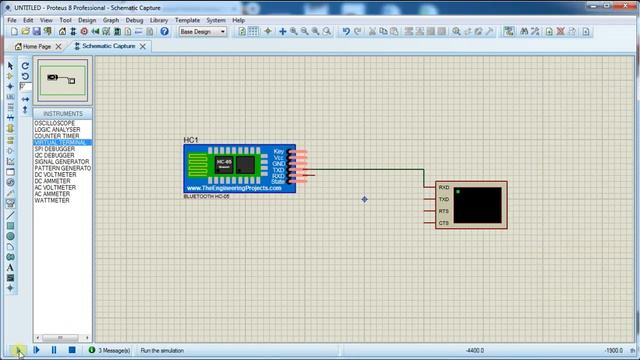Click the red PCB Layout toolbar icon

click(84, 31)
